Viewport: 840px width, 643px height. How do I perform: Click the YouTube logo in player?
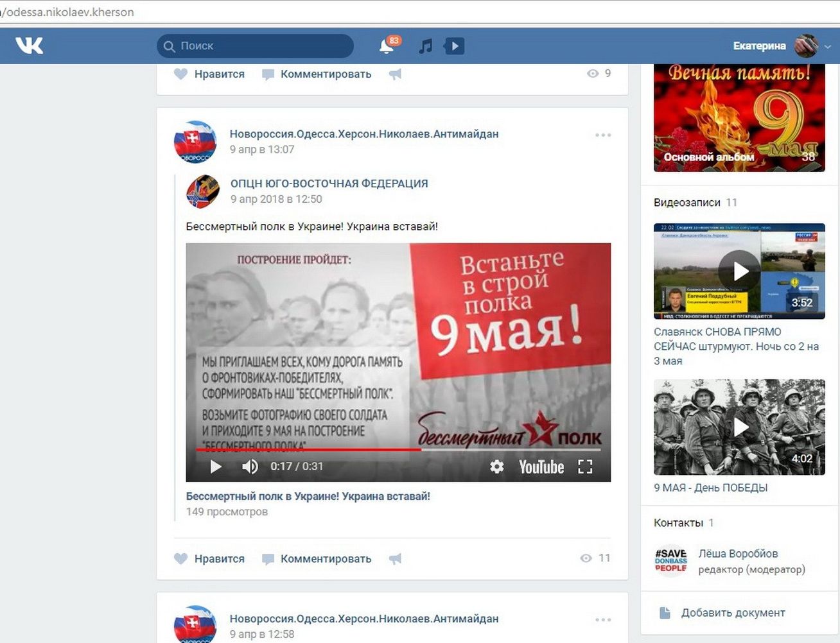pos(541,467)
